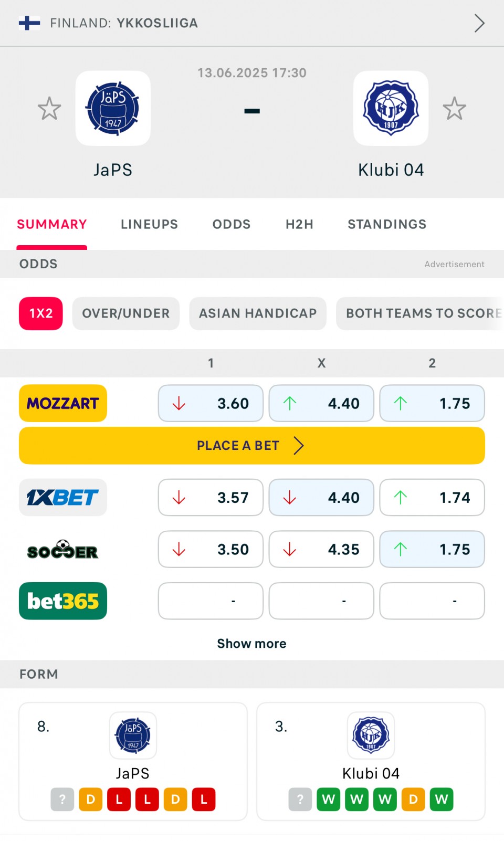504x841 pixels.
Task: Select the Over/Under odds filter
Action: tap(126, 313)
